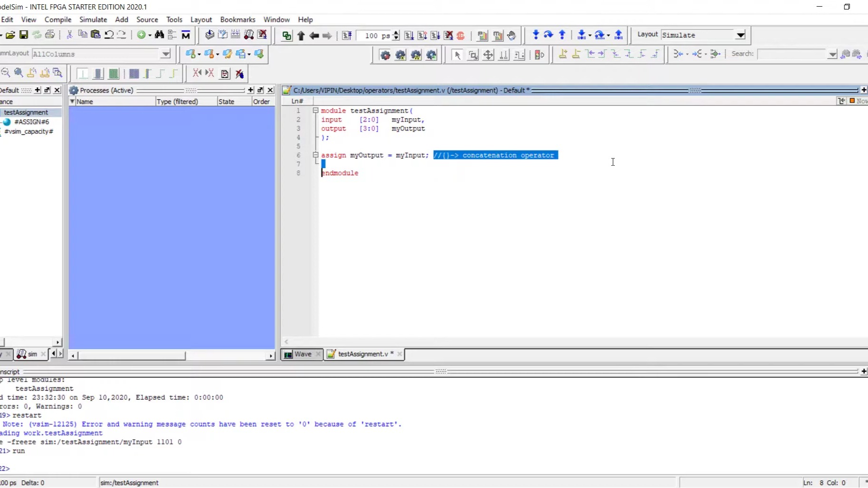Open the Simulate menu
The width and height of the screenshot is (868, 488).
[x=93, y=19]
